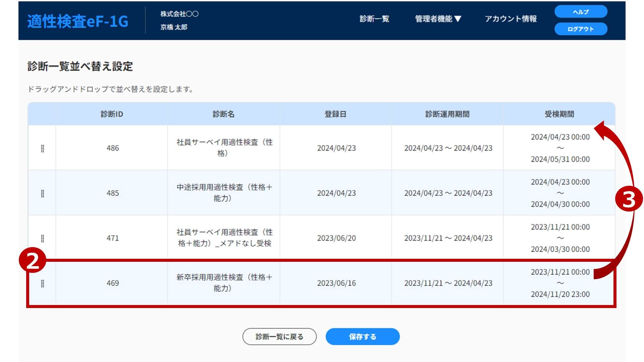
Task: Click exam period ending 2024/04/30 00:00
Action: 560,193
